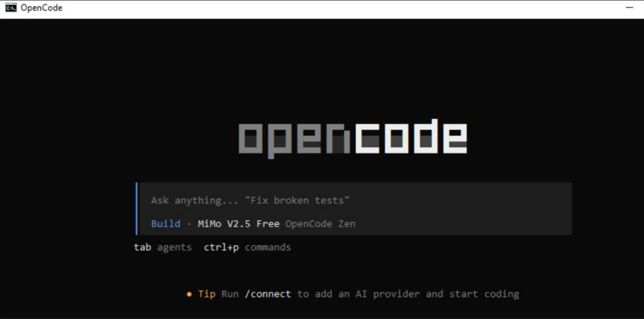644x319 pixels.
Task: Click the OpenCode window title text
Action: pyautogui.click(x=42, y=8)
